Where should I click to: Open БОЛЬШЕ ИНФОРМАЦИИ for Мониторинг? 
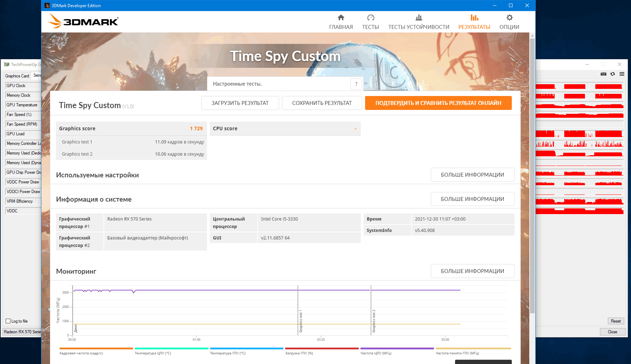point(473,271)
